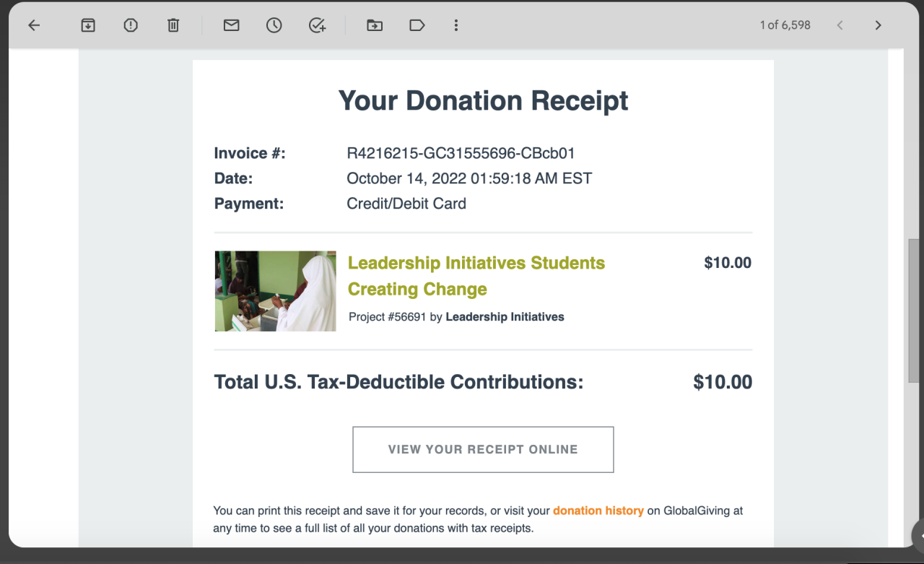The width and height of the screenshot is (924, 564).
Task: Open the donation history link
Action: (x=598, y=511)
